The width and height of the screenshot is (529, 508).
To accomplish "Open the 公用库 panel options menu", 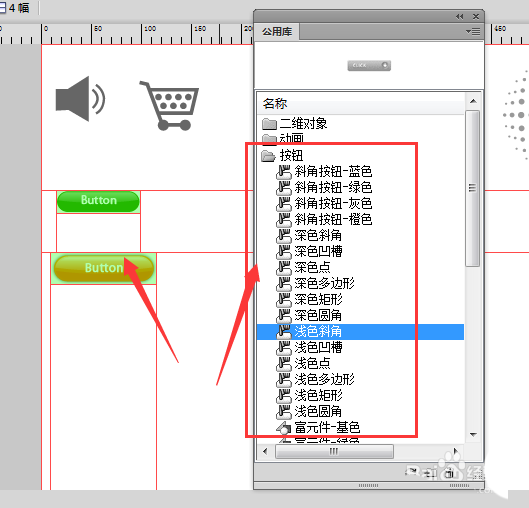I will 473,32.
